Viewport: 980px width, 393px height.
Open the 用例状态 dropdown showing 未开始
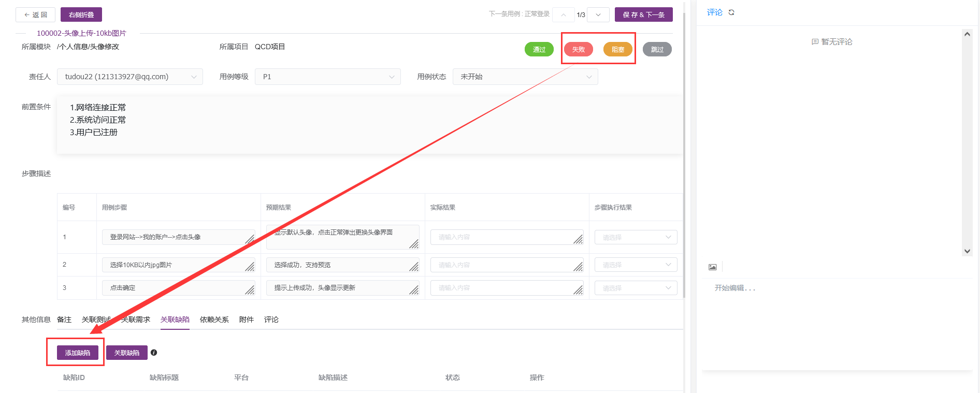click(525, 77)
